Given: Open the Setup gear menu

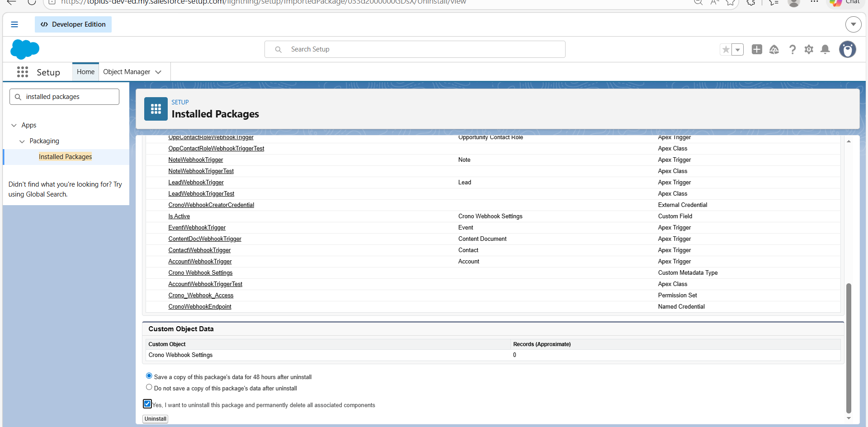Looking at the screenshot, I should pos(809,49).
